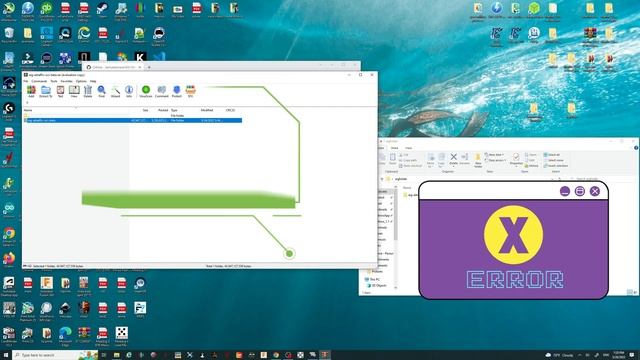Select This PC in Explorer navigation tree
640x360 pixels.
[373, 279]
